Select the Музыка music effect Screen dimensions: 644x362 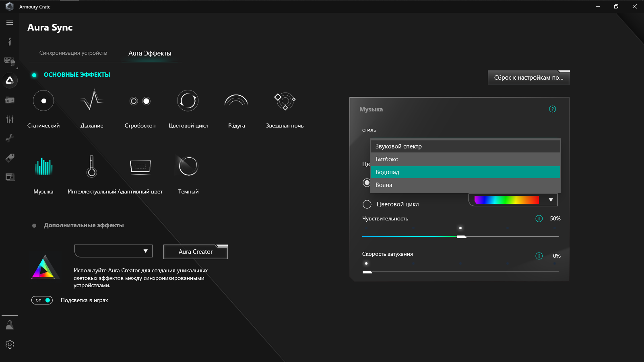(43, 166)
